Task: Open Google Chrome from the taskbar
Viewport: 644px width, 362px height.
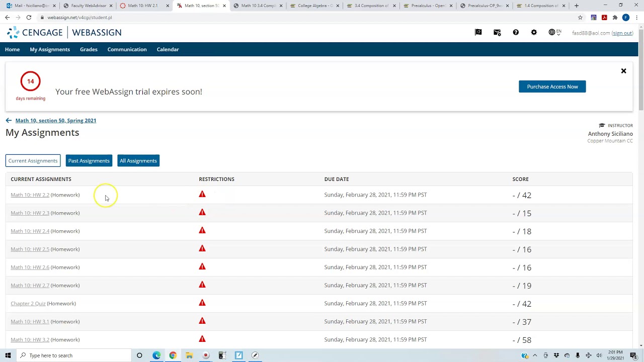Action: tap(173, 355)
